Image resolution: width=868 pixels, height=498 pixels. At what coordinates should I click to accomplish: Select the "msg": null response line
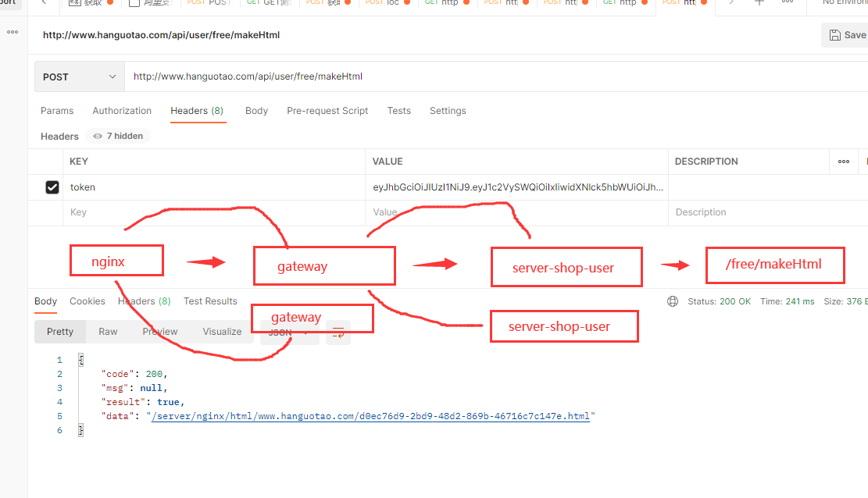(134, 388)
